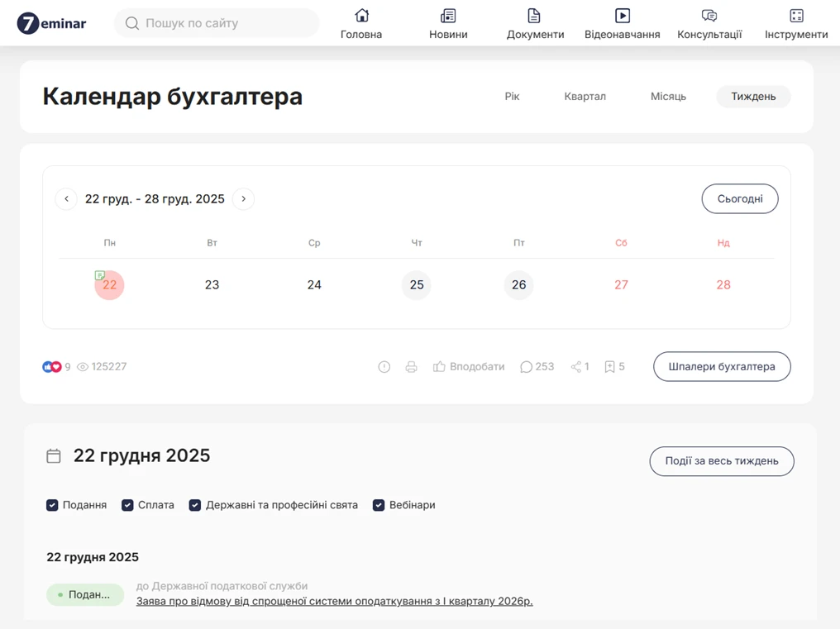The height and width of the screenshot is (629, 840).
Task: Open the Заява про відмову link
Action: tap(334, 601)
